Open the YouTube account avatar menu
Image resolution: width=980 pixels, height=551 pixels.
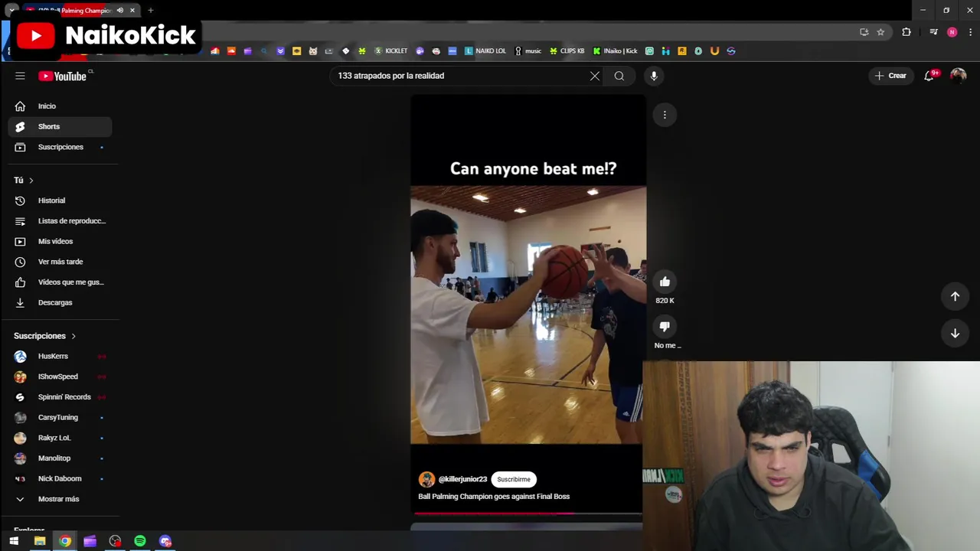[959, 76]
